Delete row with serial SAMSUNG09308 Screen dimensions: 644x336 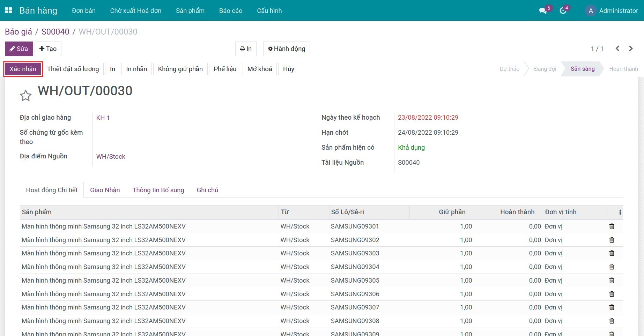point(612,321)
